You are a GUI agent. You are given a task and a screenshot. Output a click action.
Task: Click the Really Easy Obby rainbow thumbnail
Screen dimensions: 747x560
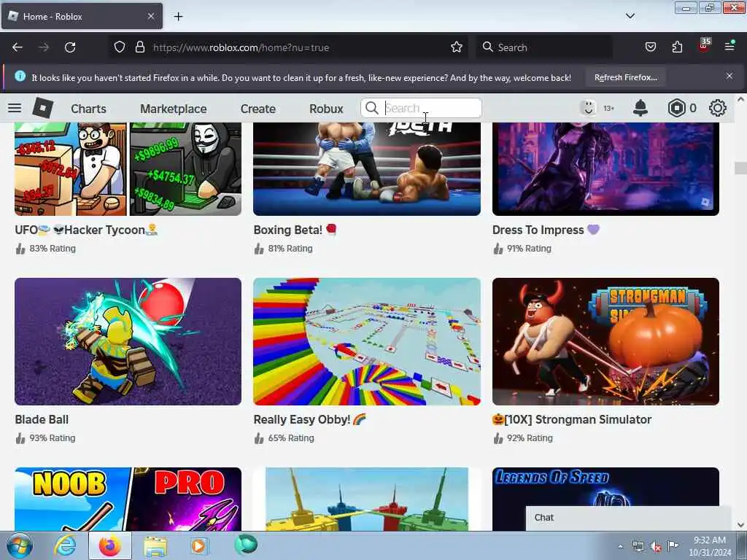pos(367,341)
